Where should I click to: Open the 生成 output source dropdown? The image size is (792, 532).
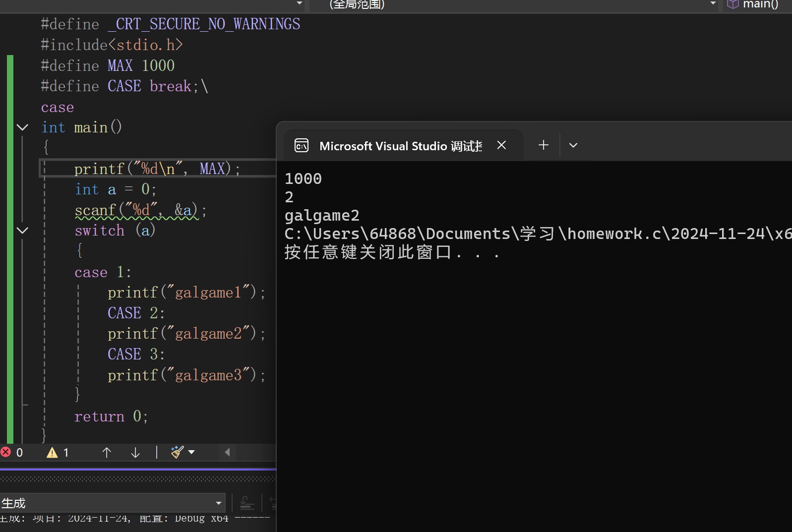113,503
